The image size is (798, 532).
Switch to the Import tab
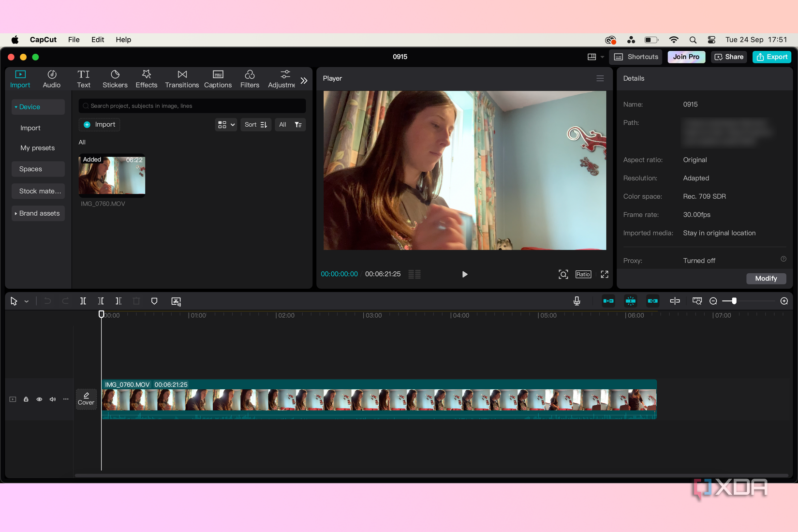point(20,79)
